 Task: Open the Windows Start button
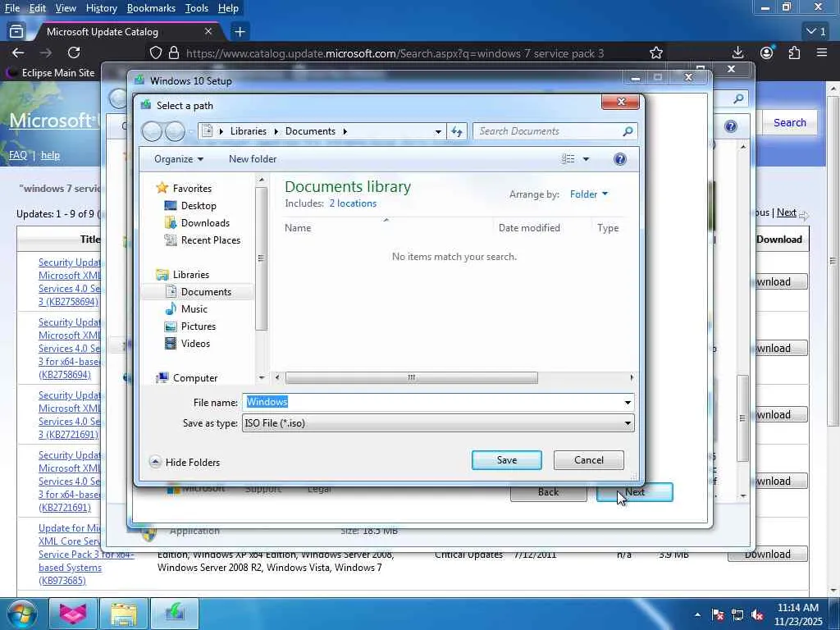[21, 614]
